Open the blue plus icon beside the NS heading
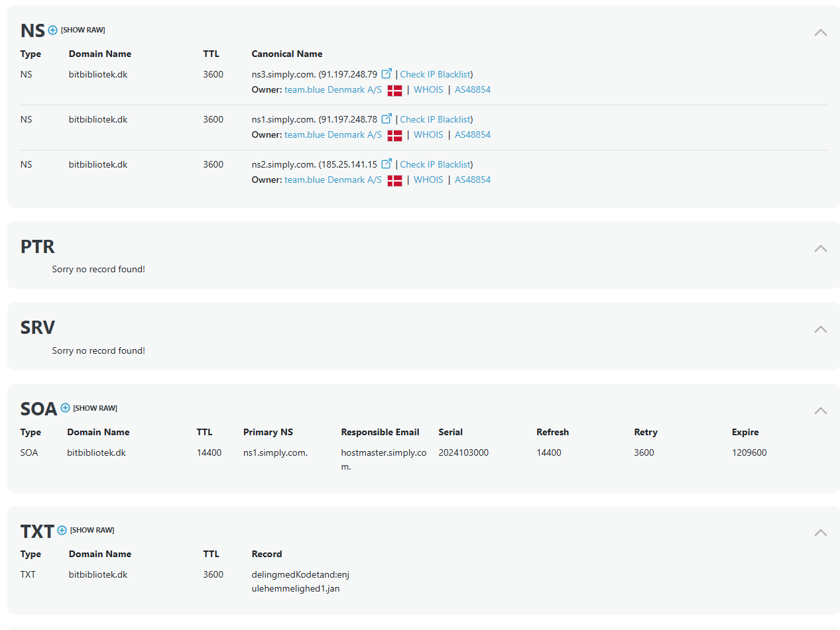Image resolution: width=840 pixels, height=630 pixels. (x=52, y=30)
